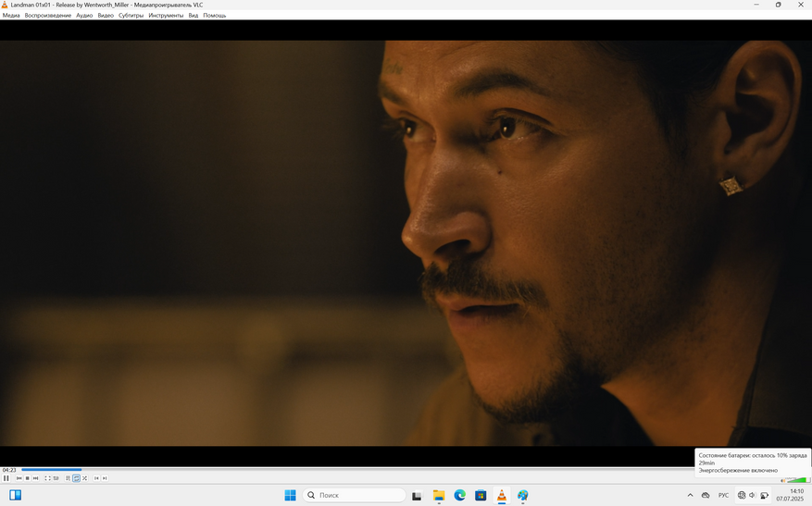Screen dimensions: 812x506
Task: Click the Поиск taskbar search field
Action: click(356, 496)
